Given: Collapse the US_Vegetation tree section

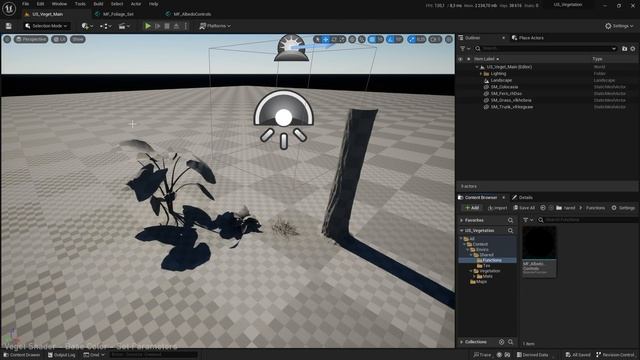Looking at the screenshot, I should point(462,231).
